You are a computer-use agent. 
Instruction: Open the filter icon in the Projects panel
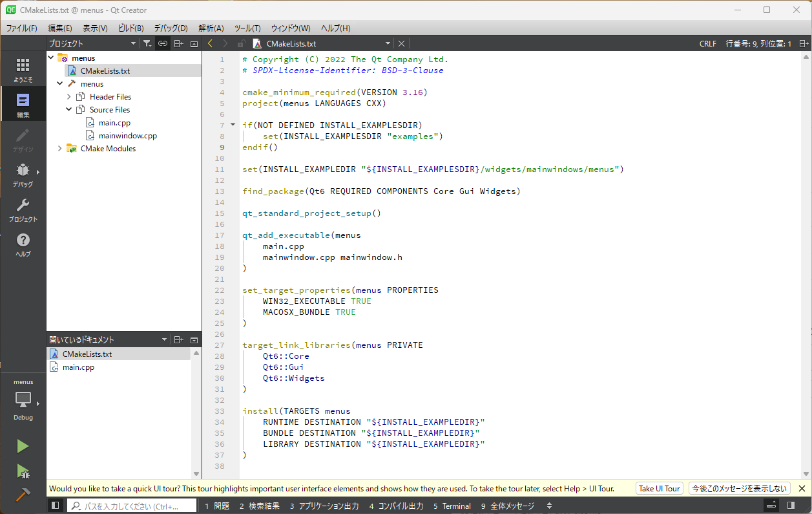(147, 43)
